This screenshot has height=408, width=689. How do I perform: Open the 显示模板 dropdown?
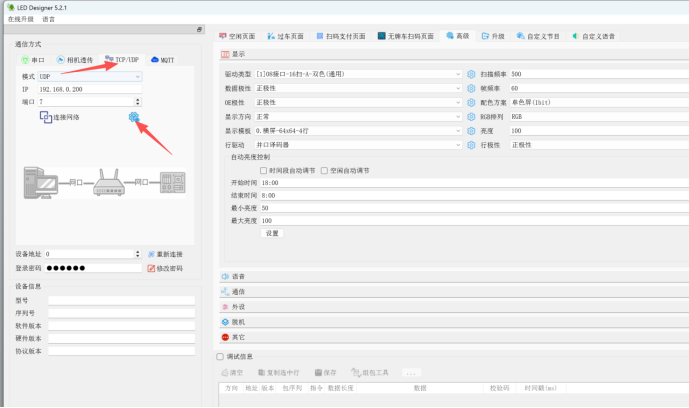pos(358,131)
